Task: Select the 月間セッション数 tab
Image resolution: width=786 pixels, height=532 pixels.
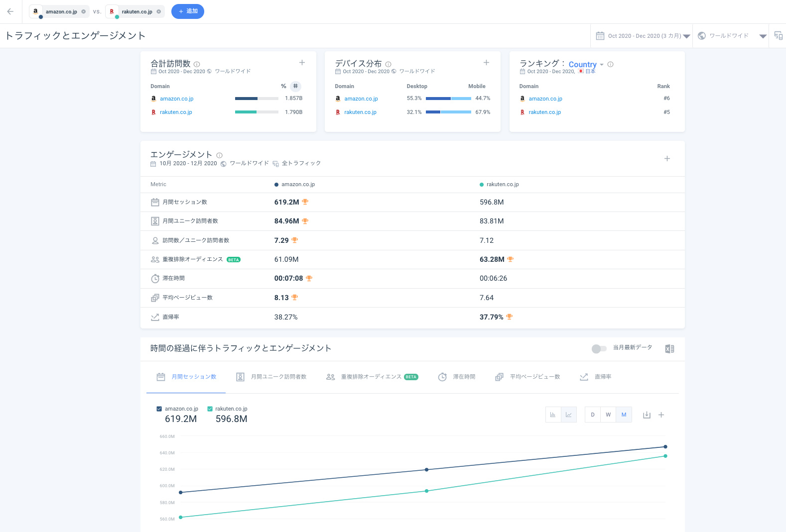Action: pyautogui.click(x=186, y=377)
